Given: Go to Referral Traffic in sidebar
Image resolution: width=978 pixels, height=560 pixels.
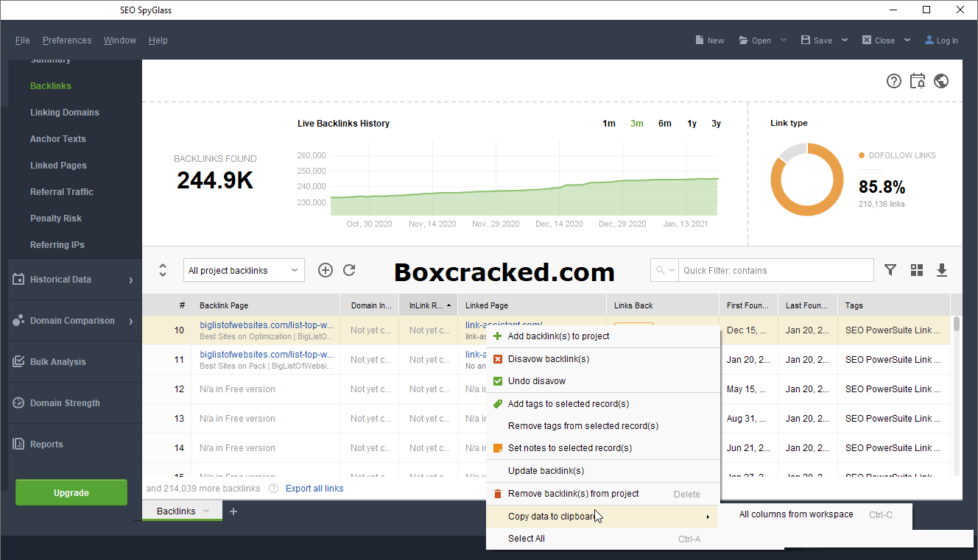Looking at the screenshot, I should 62,192.
